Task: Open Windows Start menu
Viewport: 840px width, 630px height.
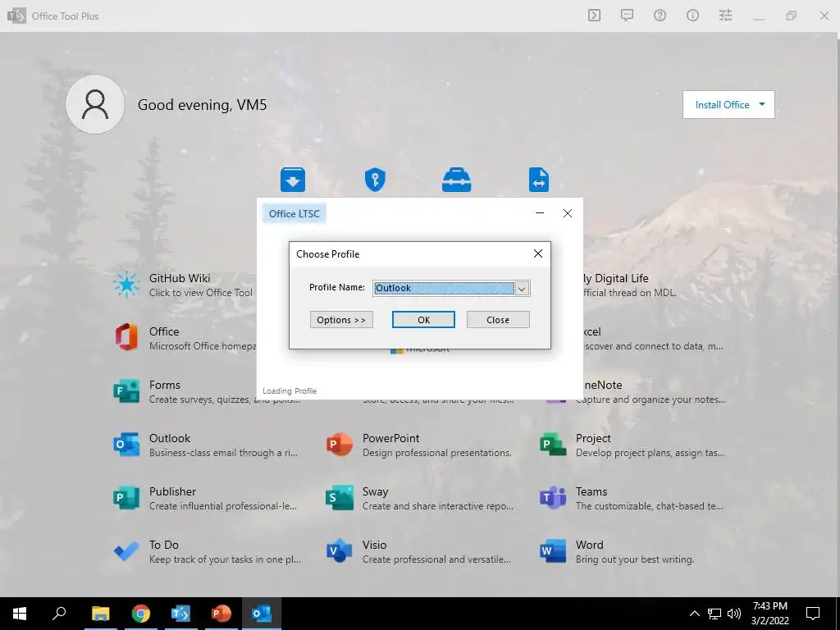Action: pos(20,614)
